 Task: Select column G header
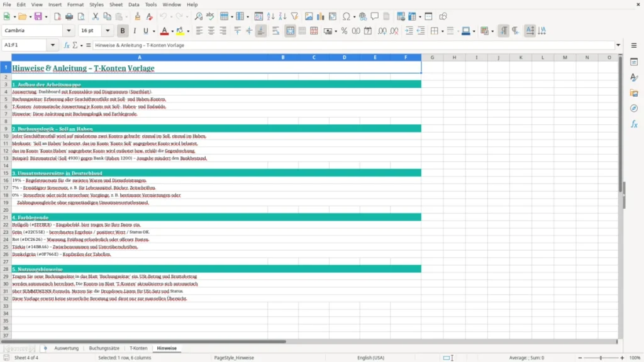[x=432, y=57]
